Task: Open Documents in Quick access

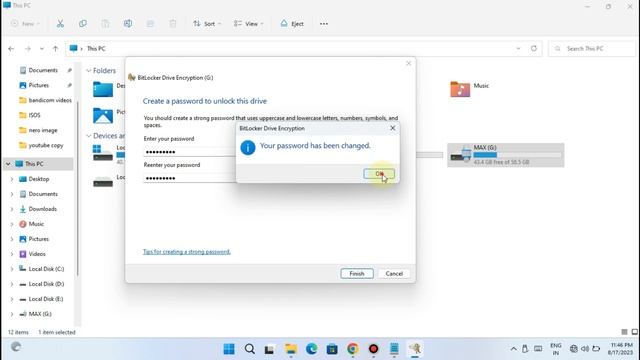Action: click(x=43, y=70)
